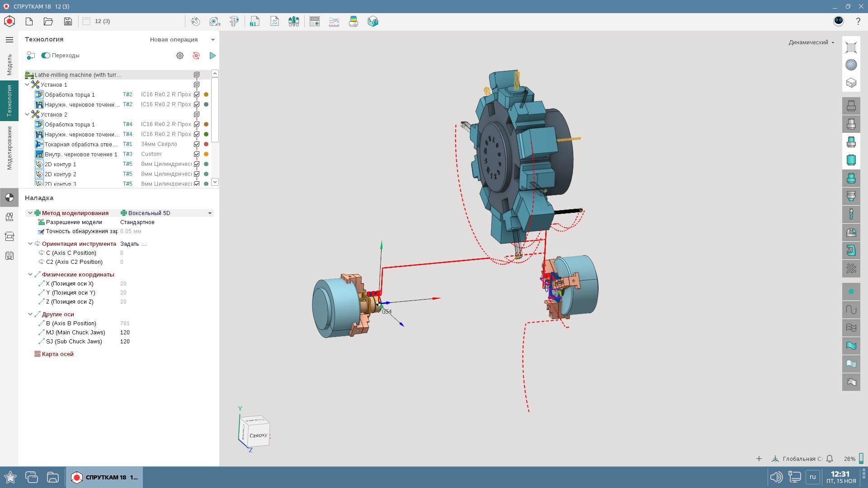
Task: Click the help question mark icon
Action: point(858,21)
